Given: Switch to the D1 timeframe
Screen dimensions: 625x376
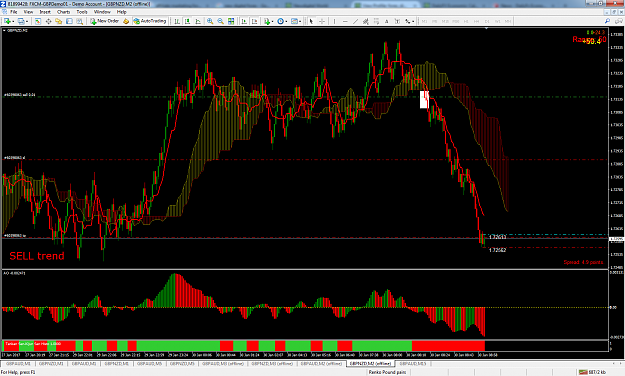Looking at the screenshot, I should click(x=487, y=21).
